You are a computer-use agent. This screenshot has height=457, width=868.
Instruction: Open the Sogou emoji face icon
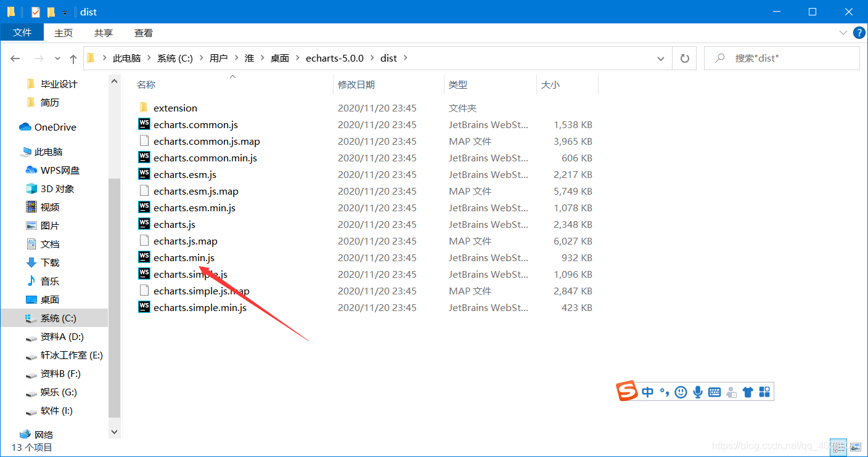(681, 392)
